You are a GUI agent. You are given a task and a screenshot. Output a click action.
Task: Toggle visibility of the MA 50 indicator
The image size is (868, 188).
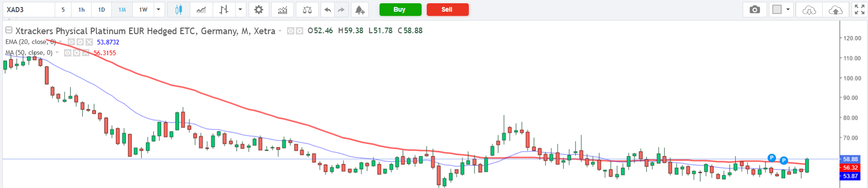coord(68,53)
